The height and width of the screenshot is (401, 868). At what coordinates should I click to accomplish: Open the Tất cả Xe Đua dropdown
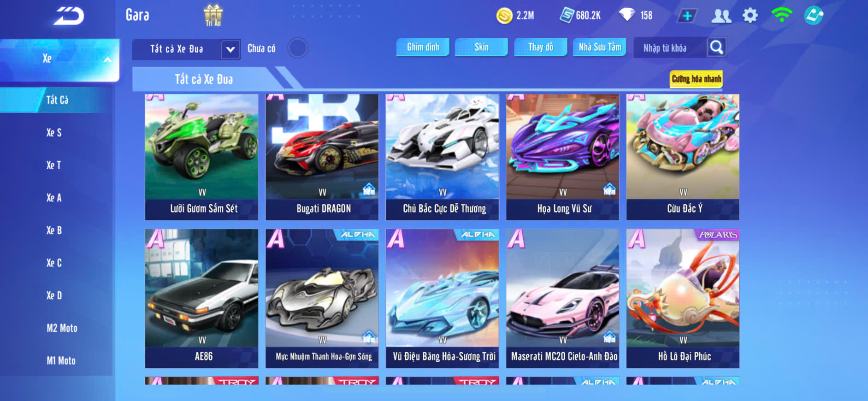pos(186,49)
